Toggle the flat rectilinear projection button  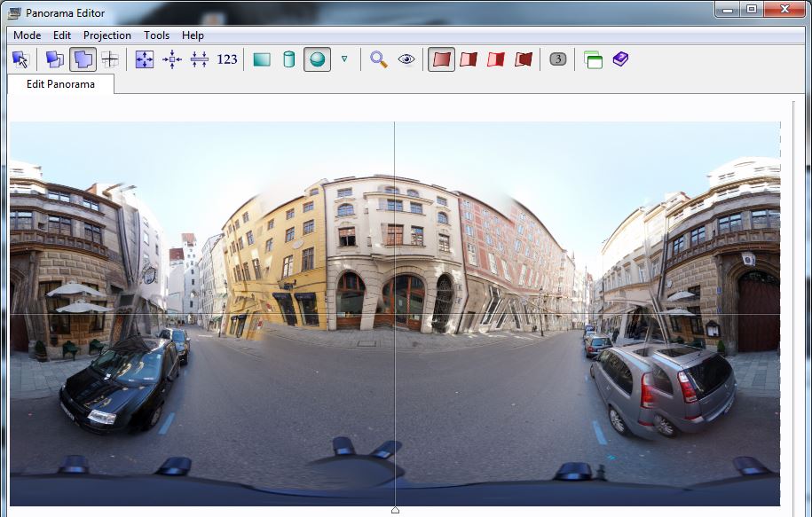[261, 59]
